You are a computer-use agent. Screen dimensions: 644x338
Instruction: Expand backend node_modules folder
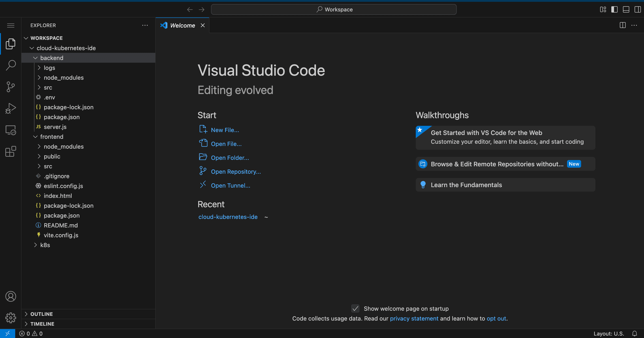[39, 77]
